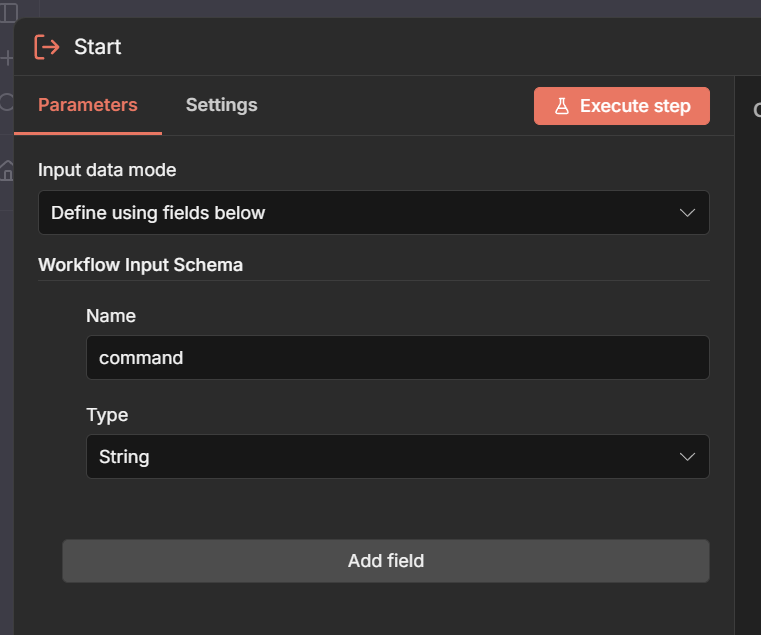Click the flask icon in Execute step
The image size is (761, 635).
pos(562,106)
